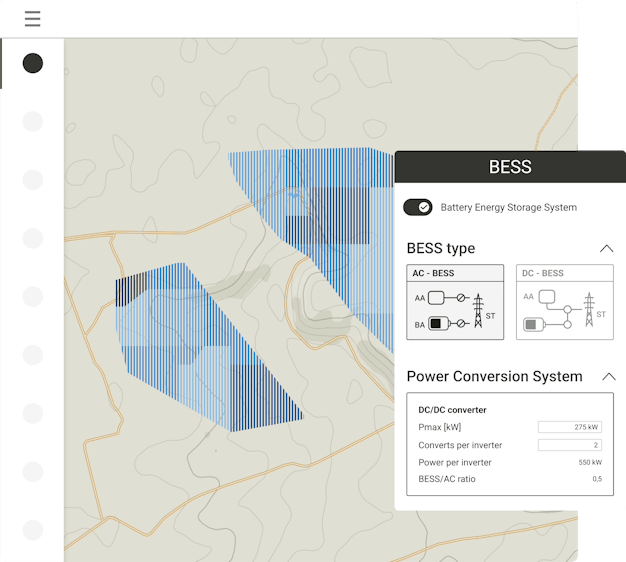Click the second sidebar circle from top

click(32, 122)
